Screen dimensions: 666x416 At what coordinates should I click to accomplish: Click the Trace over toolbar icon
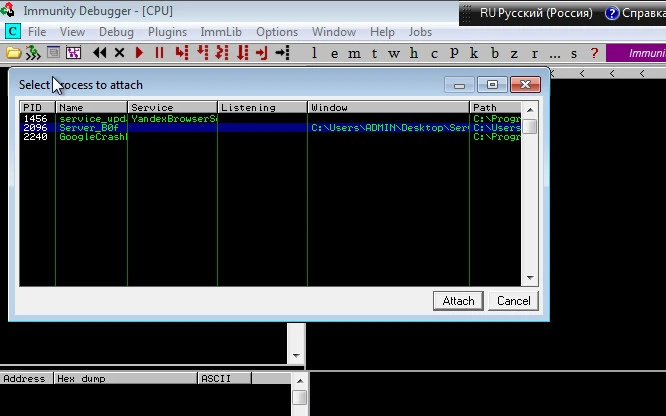tap(243, 53)
